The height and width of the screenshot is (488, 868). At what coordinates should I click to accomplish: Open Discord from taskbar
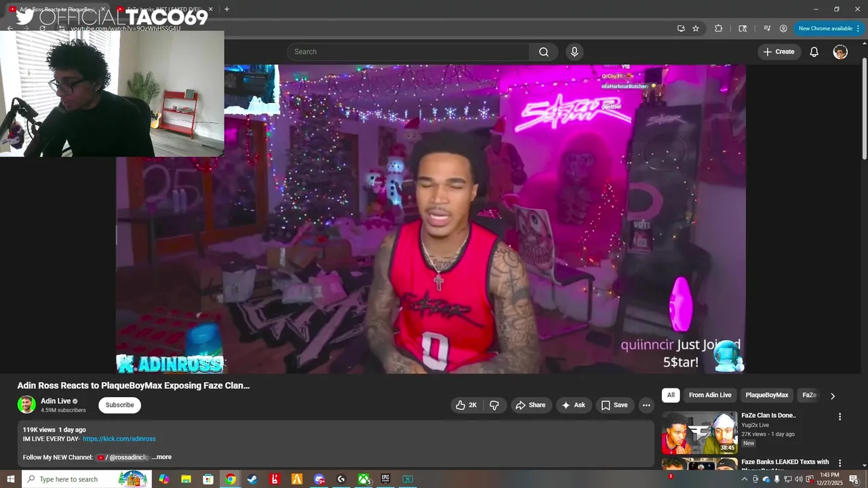pos(319,479)
